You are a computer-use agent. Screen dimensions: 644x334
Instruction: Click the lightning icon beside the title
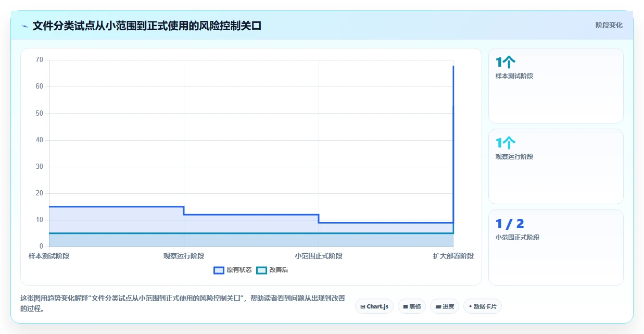25,26
